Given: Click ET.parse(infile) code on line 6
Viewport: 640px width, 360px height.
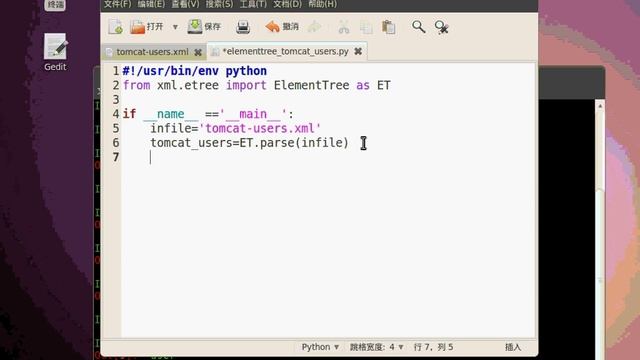Looking at the screenshot, I should (293, 143).
